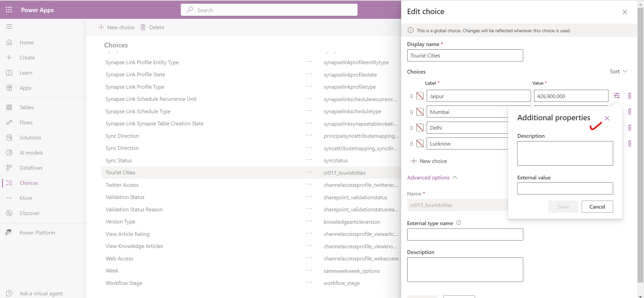Open additional properties icon for Jaipur
The height and width of the screenshot is (298, 644).
pos(616,96)
